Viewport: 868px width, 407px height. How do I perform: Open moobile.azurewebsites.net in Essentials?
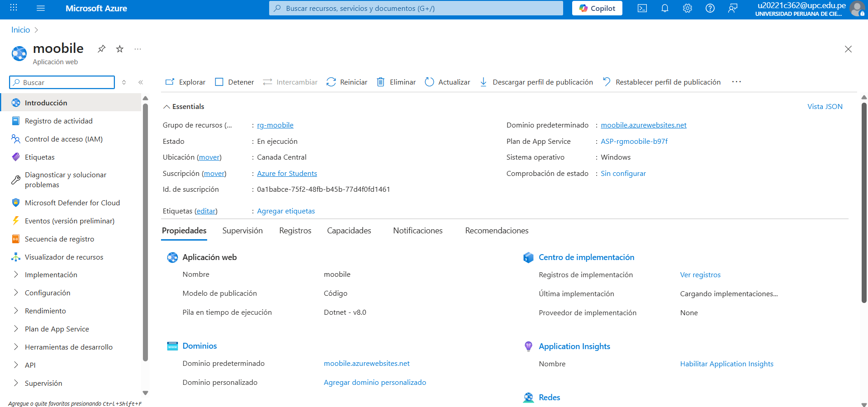coord(644,125)
